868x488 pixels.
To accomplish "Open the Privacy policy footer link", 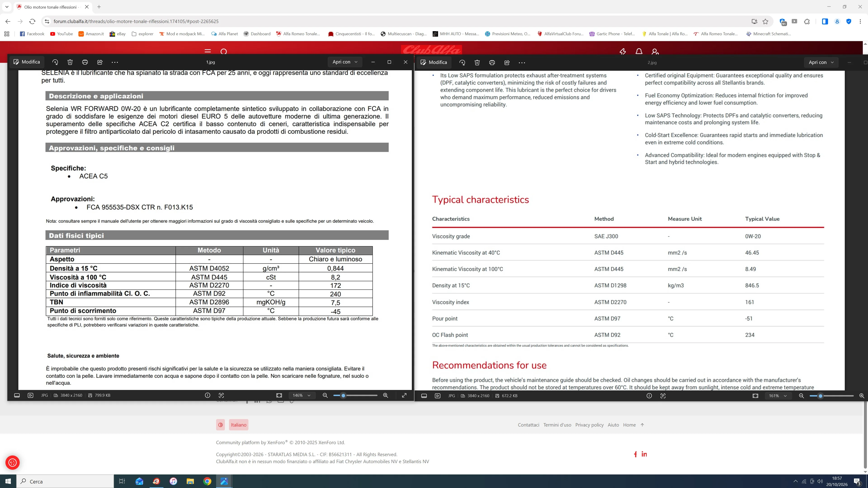I will (589, 425).
